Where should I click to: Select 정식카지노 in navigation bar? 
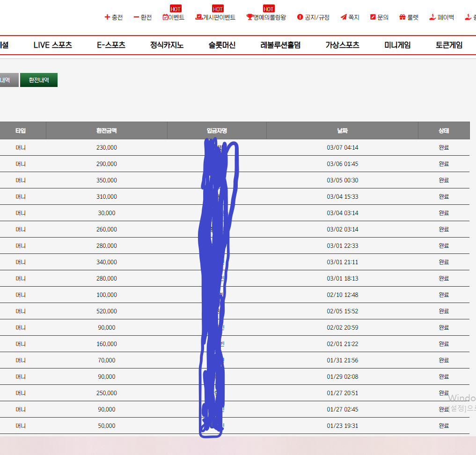[167, 45]
